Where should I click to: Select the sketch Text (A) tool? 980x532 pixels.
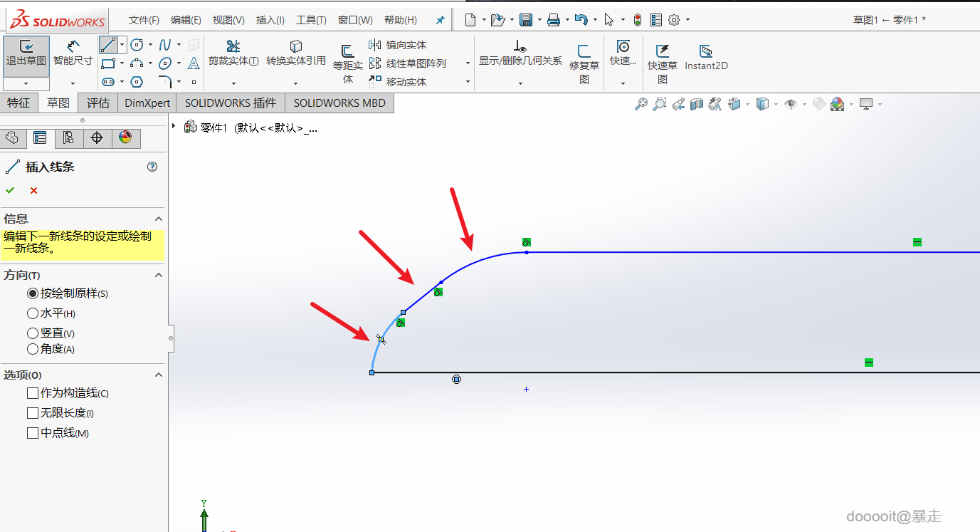194,63
